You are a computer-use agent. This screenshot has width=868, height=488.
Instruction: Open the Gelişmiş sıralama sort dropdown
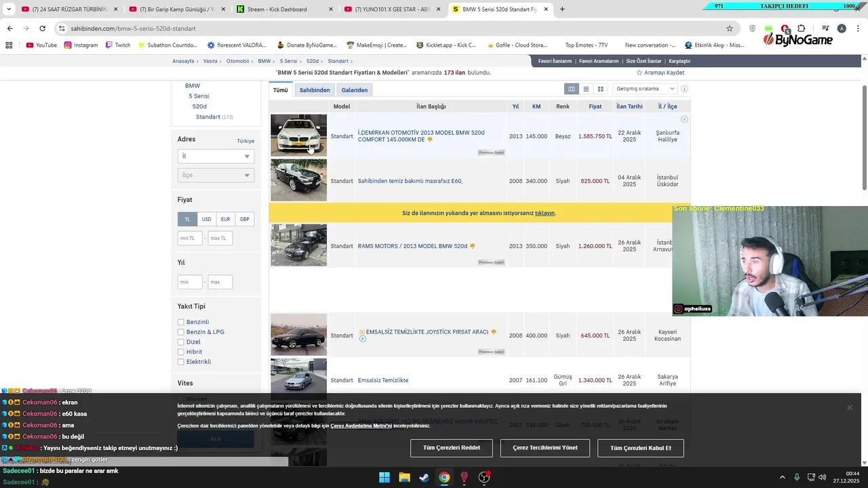coord(644,89)
